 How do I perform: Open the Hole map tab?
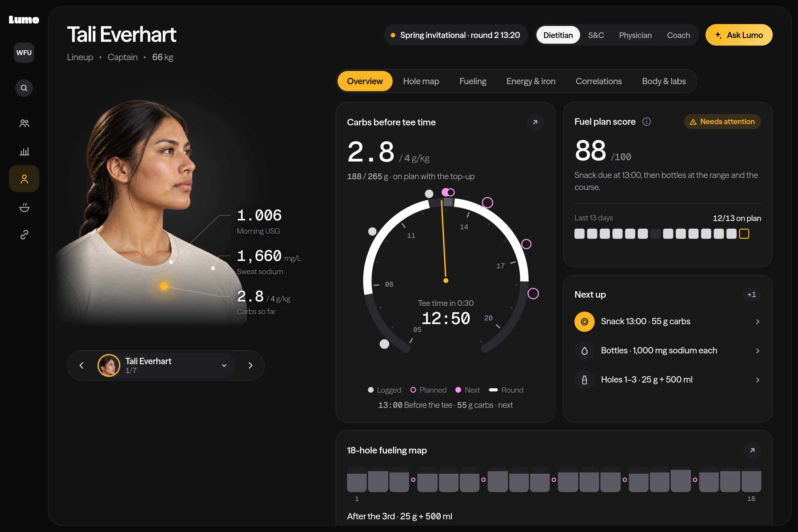(421, 81)
